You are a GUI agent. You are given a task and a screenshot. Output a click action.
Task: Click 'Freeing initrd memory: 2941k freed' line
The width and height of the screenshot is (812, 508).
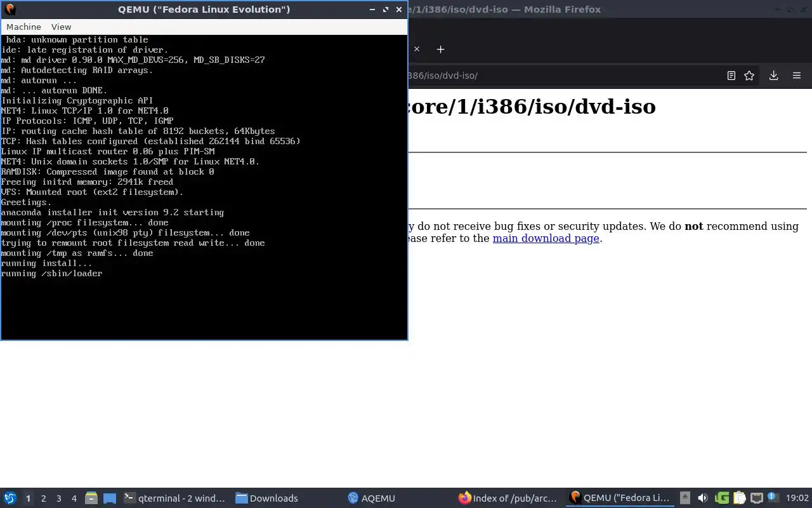pyautogui.click(x=88, y=182)
